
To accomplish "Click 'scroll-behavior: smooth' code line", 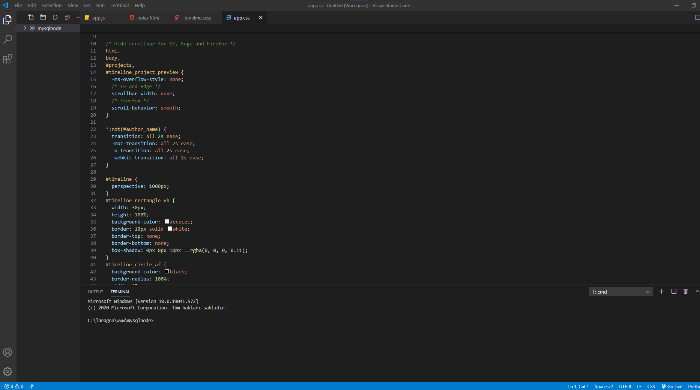I will click(x=146, y=108).
